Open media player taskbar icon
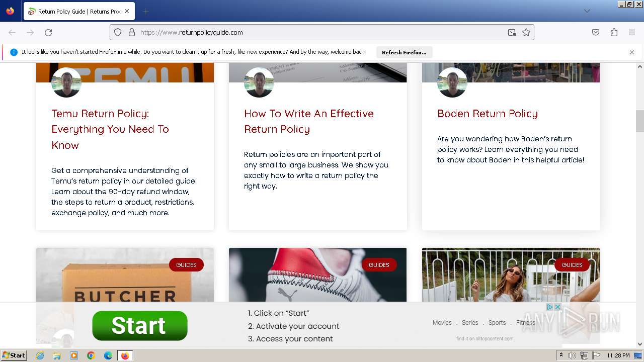Screen dimensions: 644x362 coord(74,355)
